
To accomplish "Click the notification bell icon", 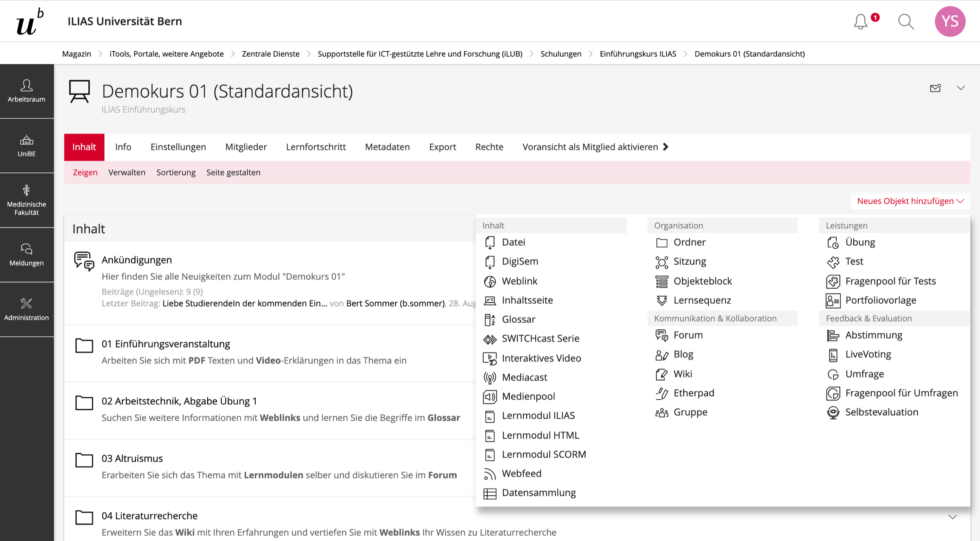I will [861, 21].
